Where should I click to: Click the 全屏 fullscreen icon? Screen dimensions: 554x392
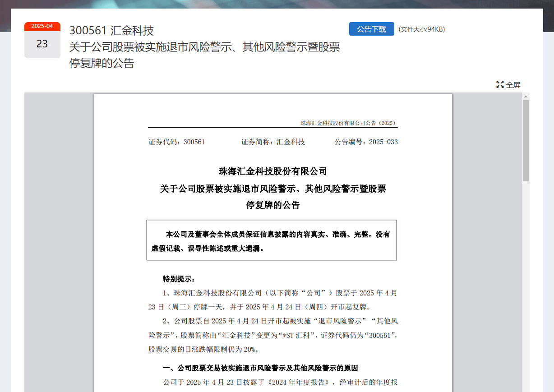click(x=500, y=84)
